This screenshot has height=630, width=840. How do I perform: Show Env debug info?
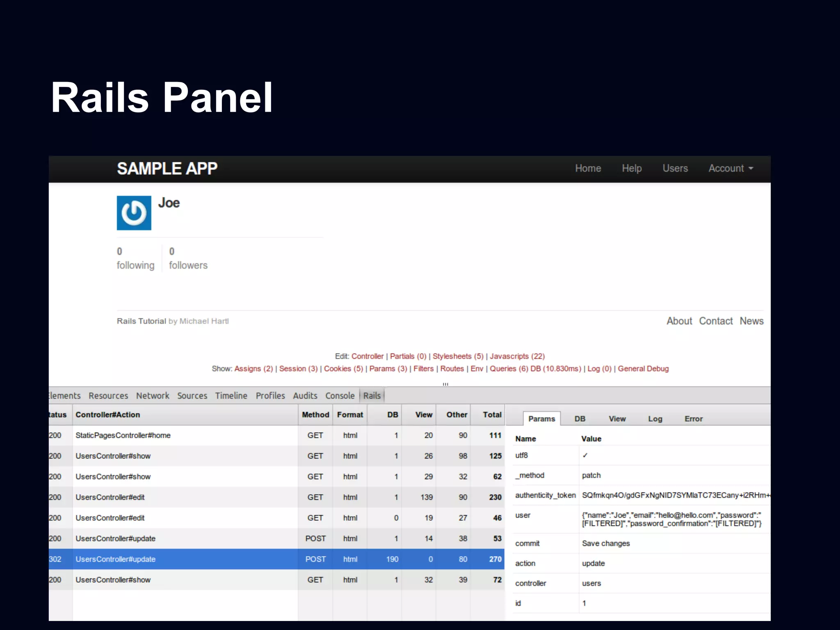[x=477, y=369]
